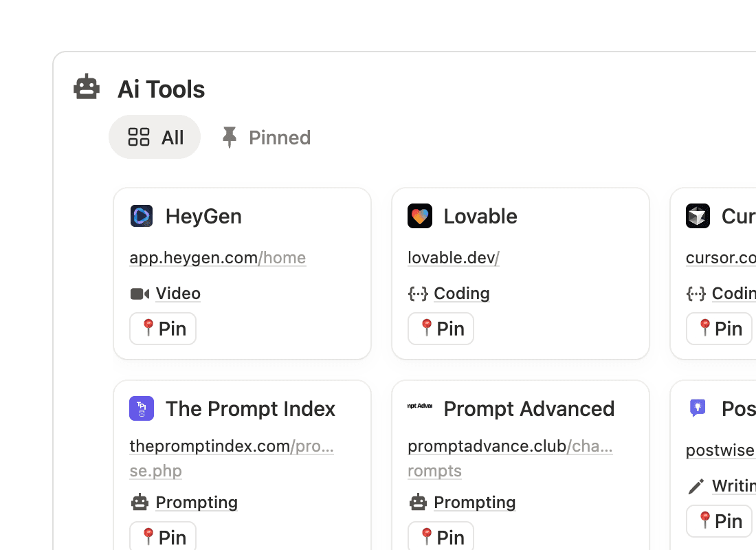
Task: Pin the Cursor card
Action: click(719, 329)
